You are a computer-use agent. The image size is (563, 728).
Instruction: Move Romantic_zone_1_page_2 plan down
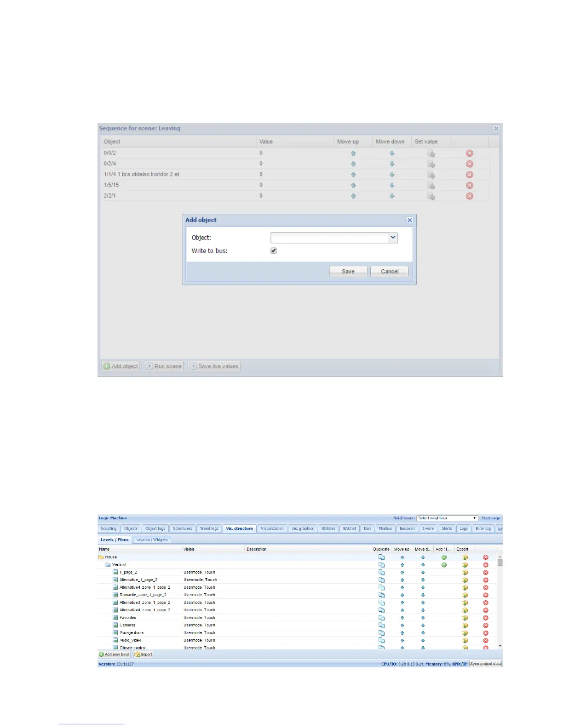click(x=423, y=595)
